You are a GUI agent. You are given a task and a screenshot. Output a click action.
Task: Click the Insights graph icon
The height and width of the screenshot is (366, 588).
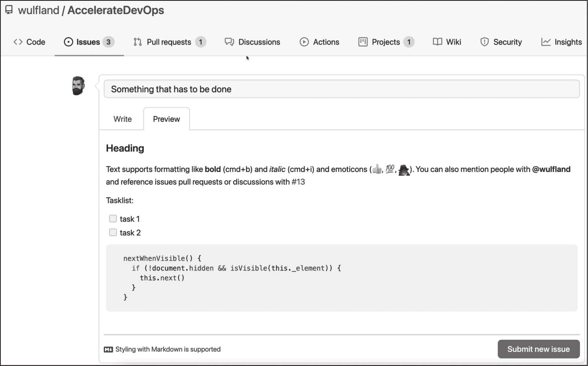[546, 42]
